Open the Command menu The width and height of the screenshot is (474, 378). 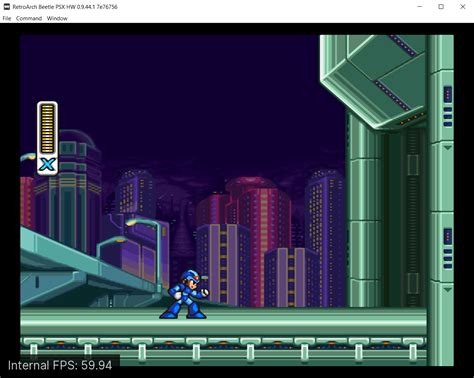coord(29,18)
